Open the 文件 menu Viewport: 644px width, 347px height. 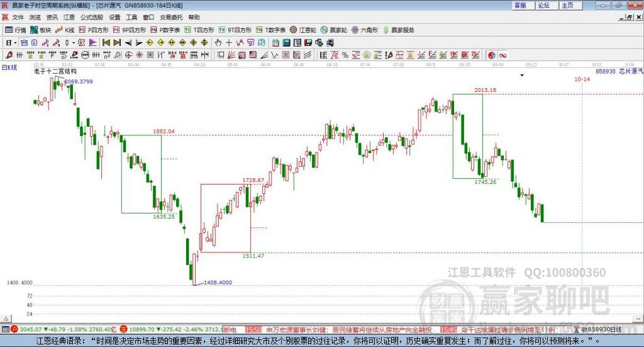pyautogui.click(x=18, y=17)
